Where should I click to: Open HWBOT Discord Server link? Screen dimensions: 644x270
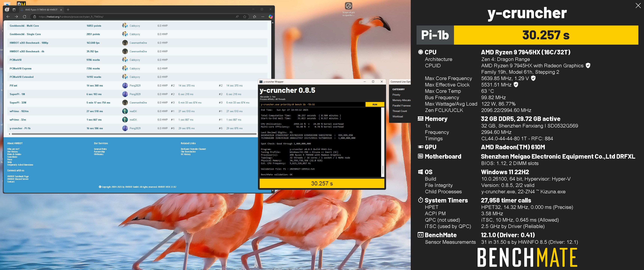[18, 179]
